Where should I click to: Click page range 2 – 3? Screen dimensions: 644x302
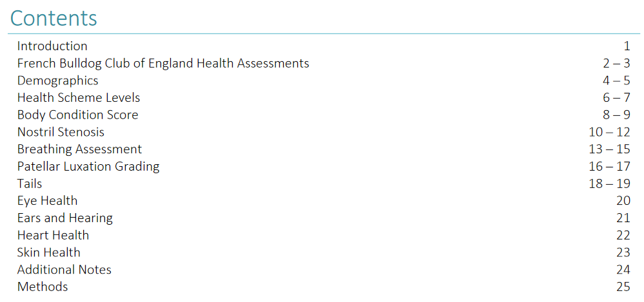[616, 63]
